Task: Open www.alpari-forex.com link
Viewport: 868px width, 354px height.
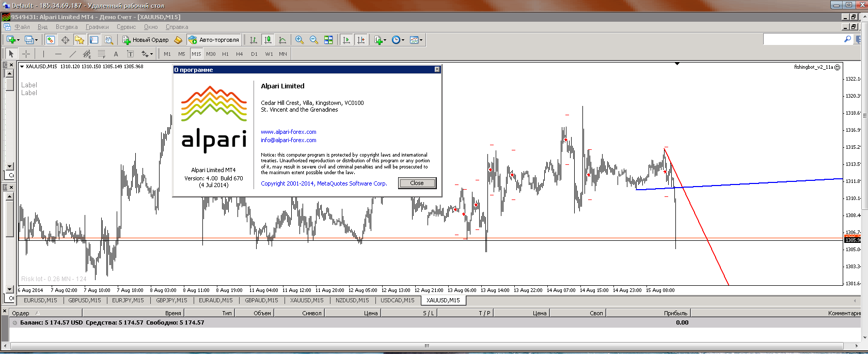Action: 289,132
